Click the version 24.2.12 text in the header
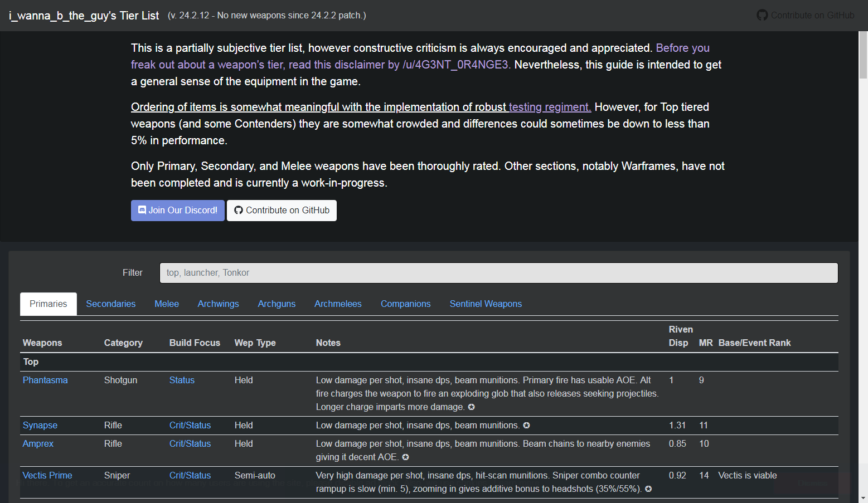This screenshot has width=868, height=503. click(266, 16)
